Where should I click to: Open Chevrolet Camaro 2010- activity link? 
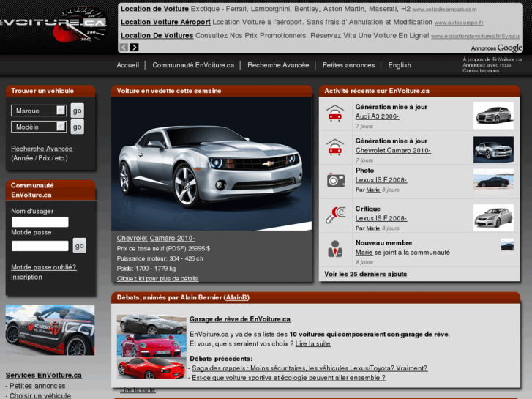coord(393,150)
